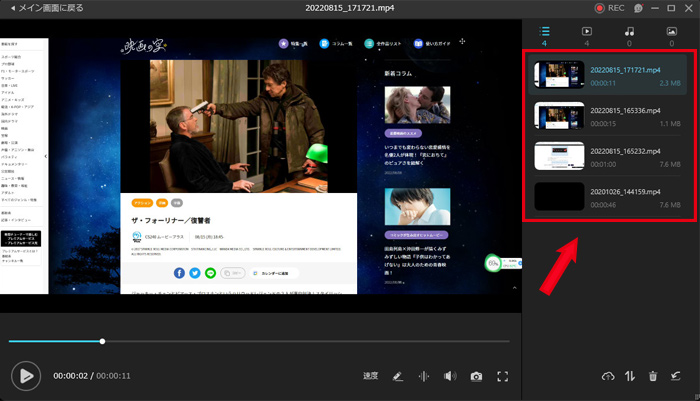Click the share/export arrow icon

click(x=676, y=376)
